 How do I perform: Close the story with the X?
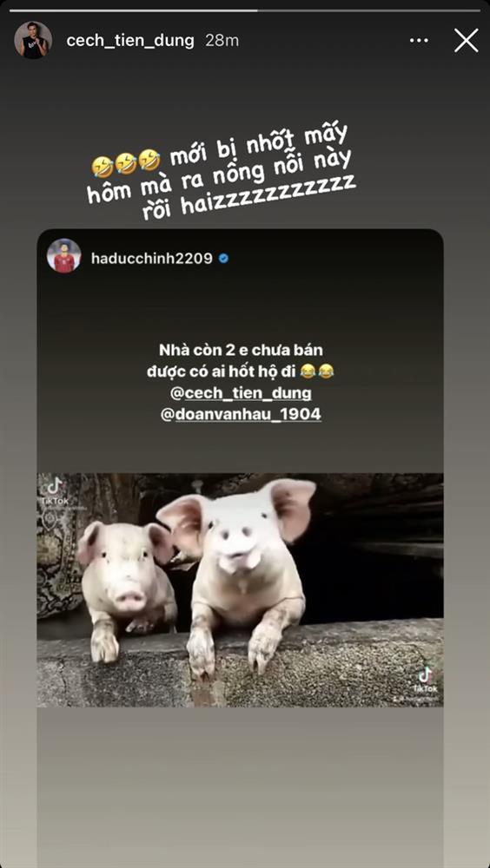click(467, 41)
